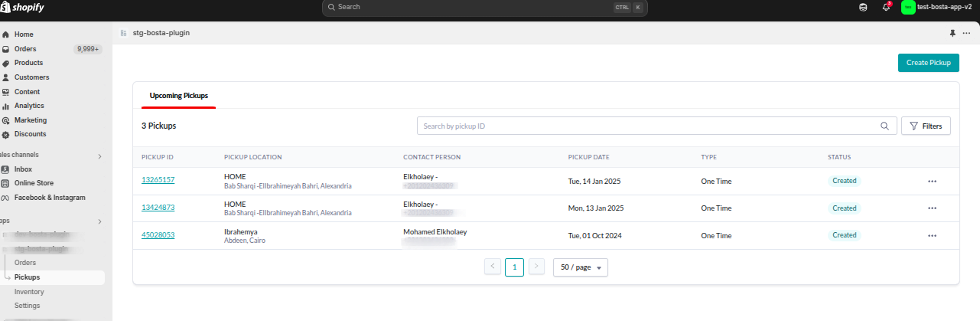Click date Tue, 14 Jan 2025

pyautogui.click(x=596, y=181)
